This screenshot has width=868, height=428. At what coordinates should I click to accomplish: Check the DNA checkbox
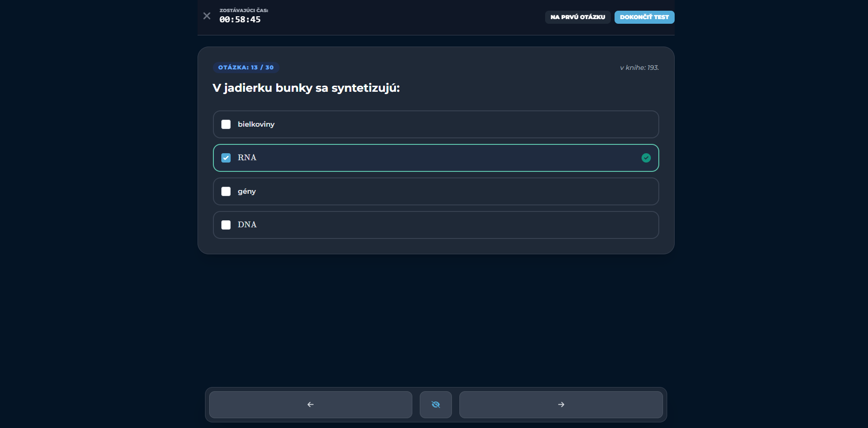[x=226, y=225]
